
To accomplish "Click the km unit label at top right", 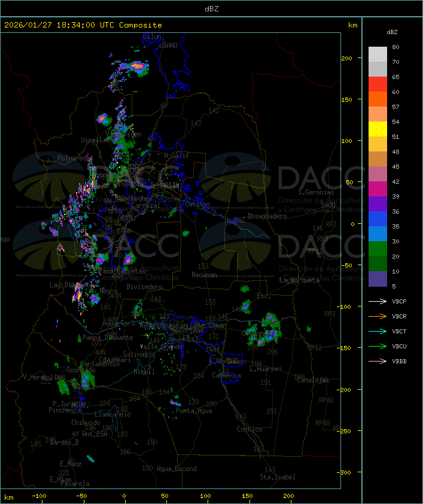I will pyautogui.click(x=352, y=25).
